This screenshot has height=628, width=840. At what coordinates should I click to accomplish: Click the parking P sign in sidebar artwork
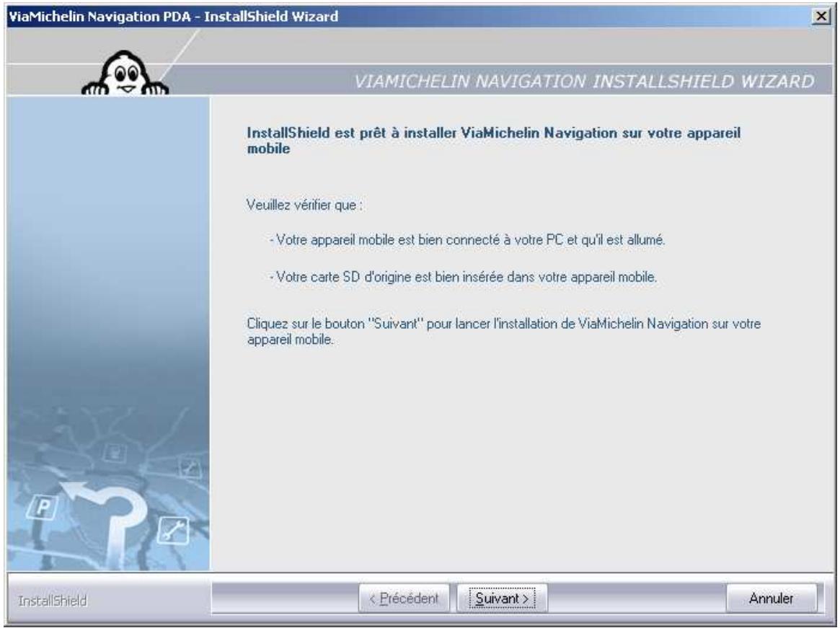[x=43, y=507]
